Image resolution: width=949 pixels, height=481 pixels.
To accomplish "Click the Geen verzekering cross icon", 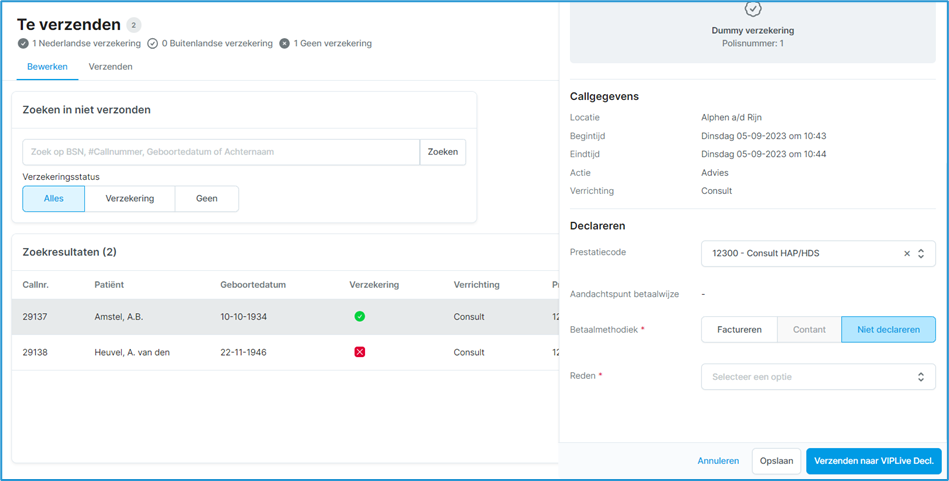I will [x=285, y=44].
